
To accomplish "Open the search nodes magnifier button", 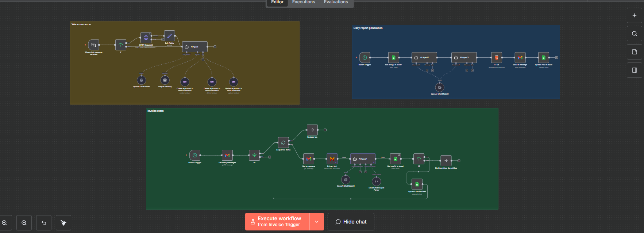I will pyautogui.click(x=634, y=34).
